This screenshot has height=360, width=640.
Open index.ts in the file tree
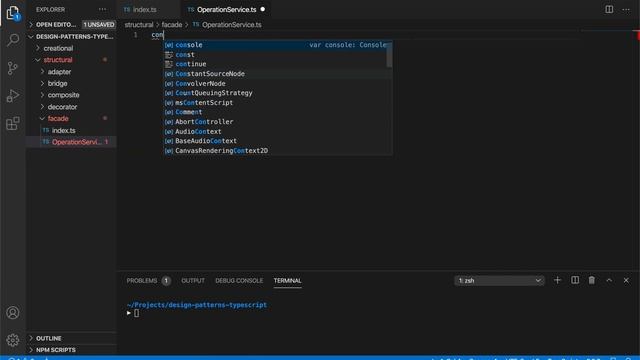pos(72,130)
